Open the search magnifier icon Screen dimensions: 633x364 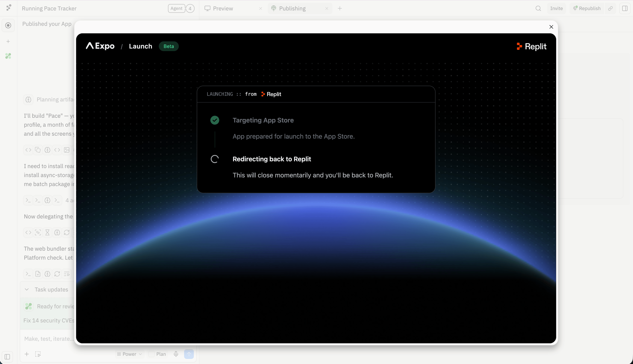pyautogui.click(x=538, y=8)
